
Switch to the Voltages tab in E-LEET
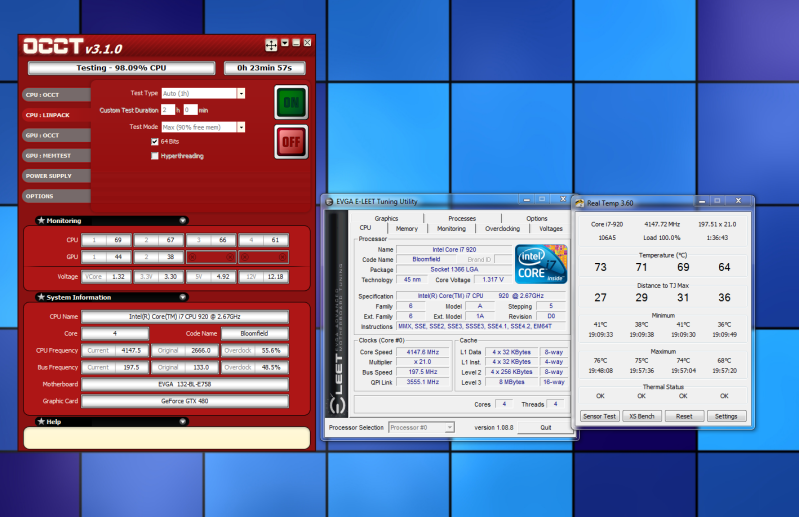pos(551,229)
